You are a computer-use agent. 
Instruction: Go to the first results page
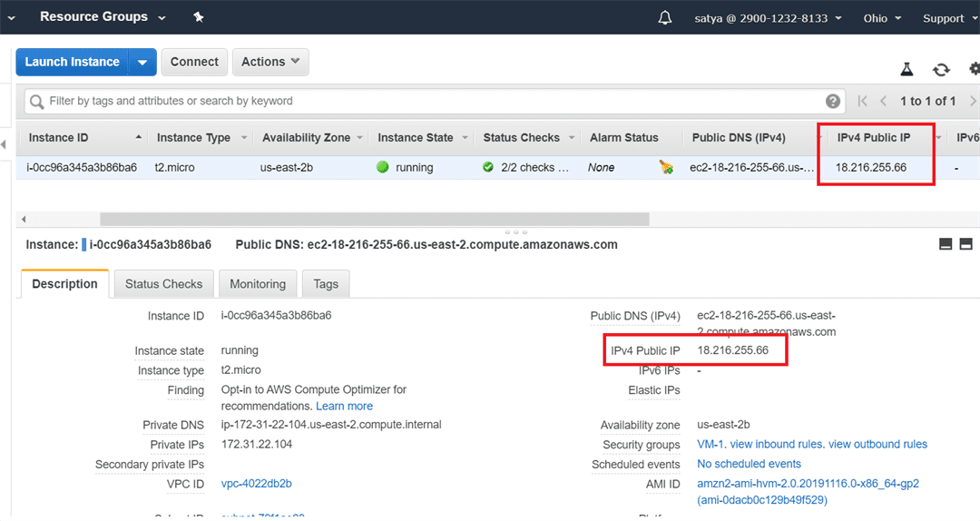tap(862, 101)
